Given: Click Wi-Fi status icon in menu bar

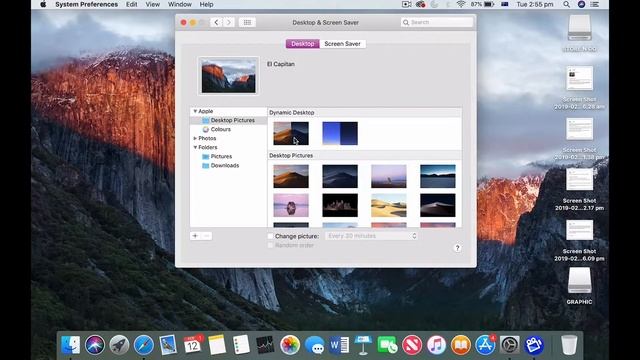Looking at the screenshot, I should click(461, 4).
